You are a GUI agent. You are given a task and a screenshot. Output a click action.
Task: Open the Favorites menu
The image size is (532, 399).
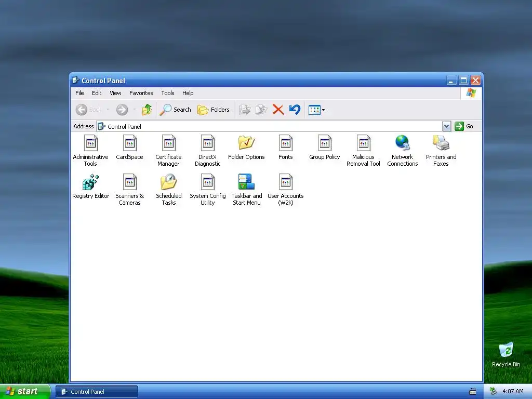coord(141,93)
